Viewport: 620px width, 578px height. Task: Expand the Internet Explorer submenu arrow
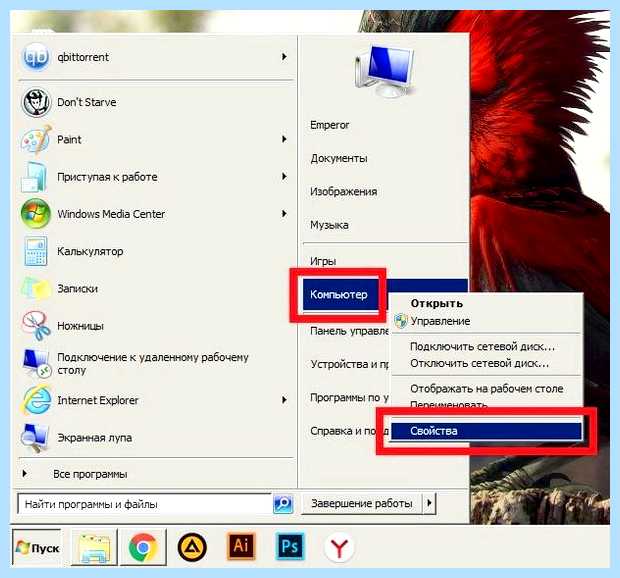[x=284, y=400]
